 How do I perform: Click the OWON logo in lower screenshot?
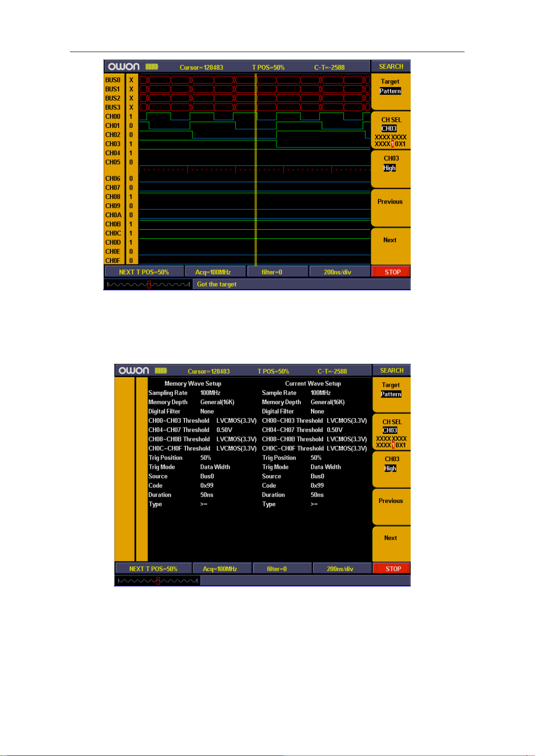(134, 371)
